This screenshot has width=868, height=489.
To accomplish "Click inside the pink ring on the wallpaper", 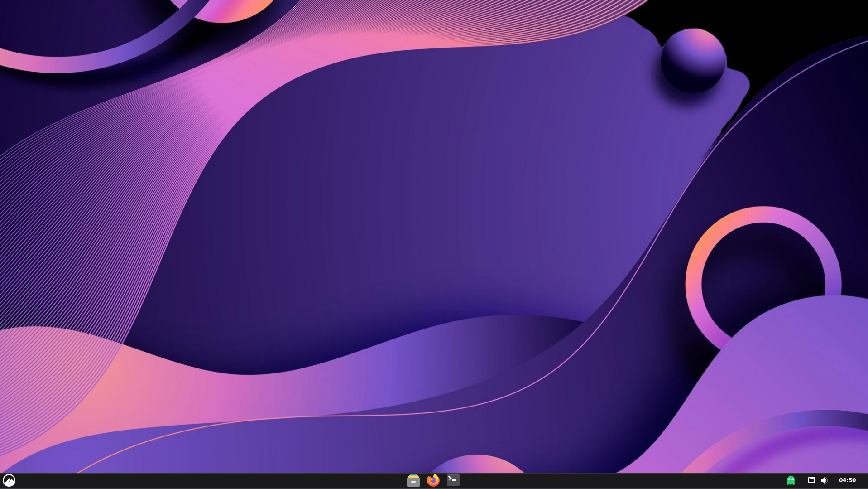I will (762, 276).
